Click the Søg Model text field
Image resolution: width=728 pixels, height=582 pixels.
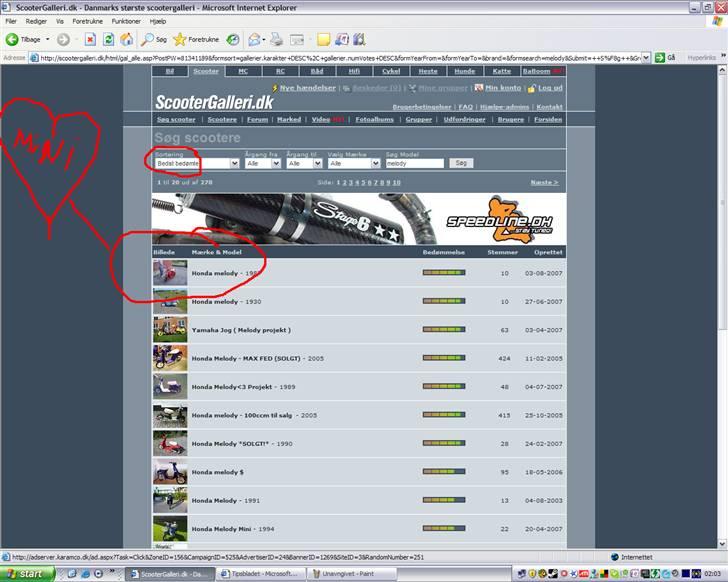click(414, 163)
